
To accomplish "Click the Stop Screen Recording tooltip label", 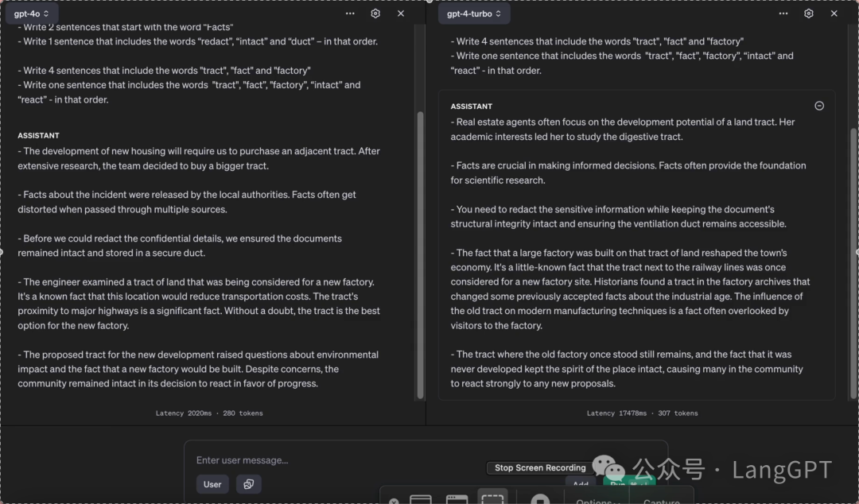I will click(539, 468).
